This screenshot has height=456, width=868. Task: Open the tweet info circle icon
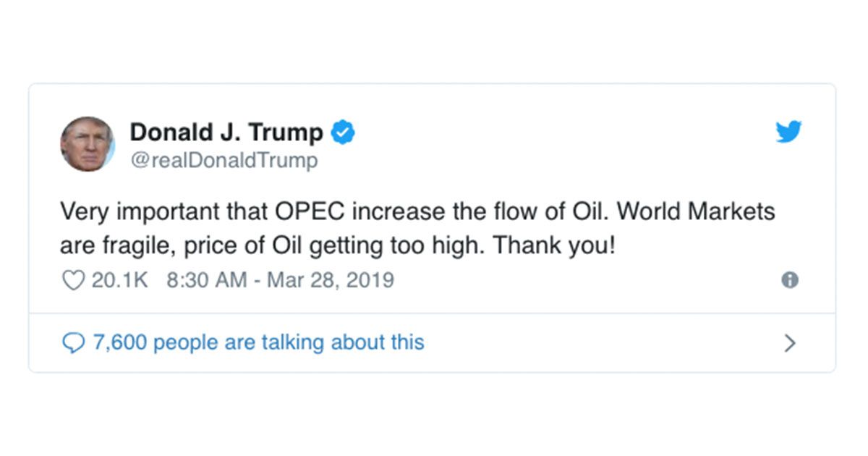click(x=790, y=280)
